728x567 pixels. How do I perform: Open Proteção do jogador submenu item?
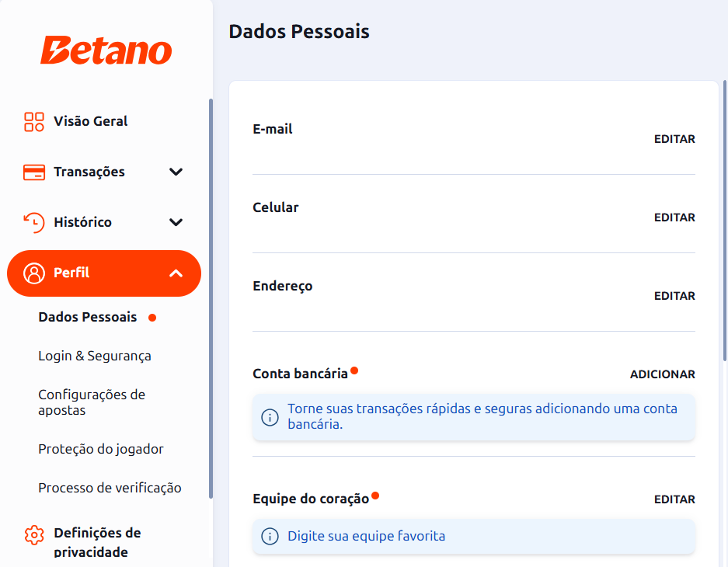point(101,449)
